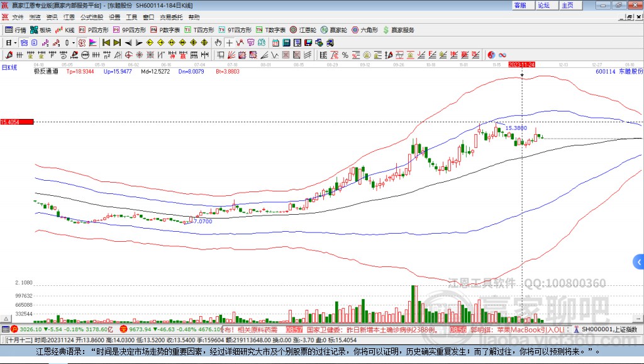The height and width of the screenshot is (364, 644).
Task: Toggle the crosshair cursor tool
Action: (x=229, y=43)
